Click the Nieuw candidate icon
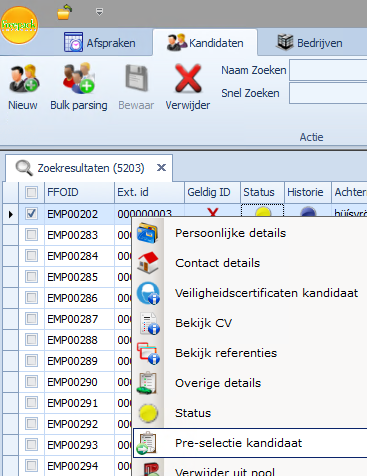This screenshot has height=476, width=368. (24, 79)
